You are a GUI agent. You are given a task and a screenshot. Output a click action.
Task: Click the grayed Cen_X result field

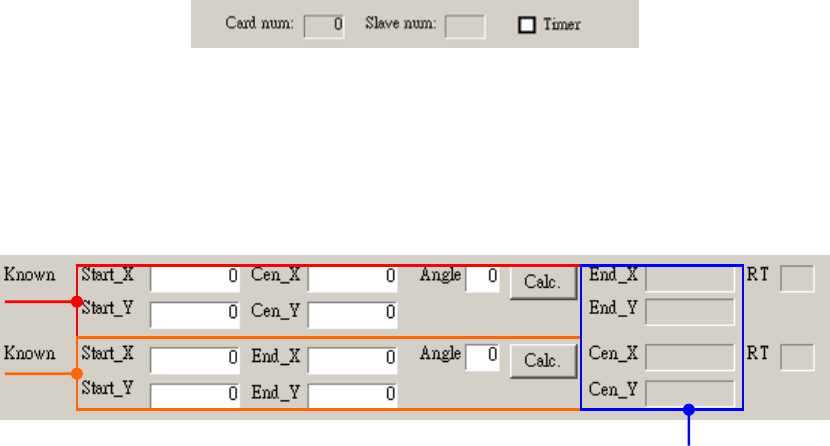click(x=690, y=358)
